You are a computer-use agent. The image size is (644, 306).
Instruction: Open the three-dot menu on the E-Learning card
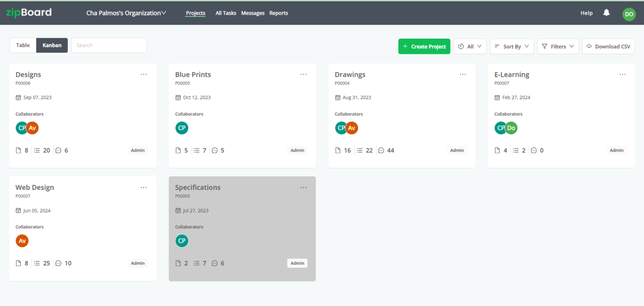(x=622, y=74)
